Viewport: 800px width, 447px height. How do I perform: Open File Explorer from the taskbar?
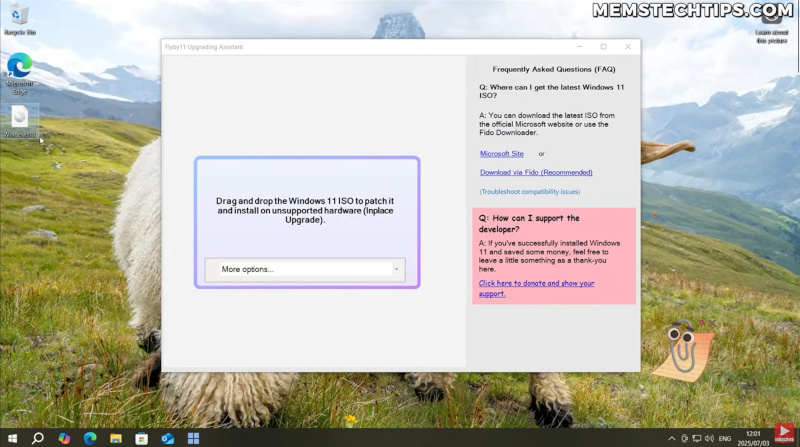point(116,438)
